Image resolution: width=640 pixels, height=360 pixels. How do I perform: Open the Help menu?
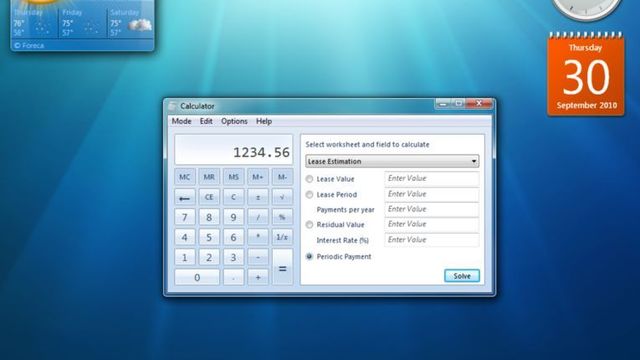264,121
